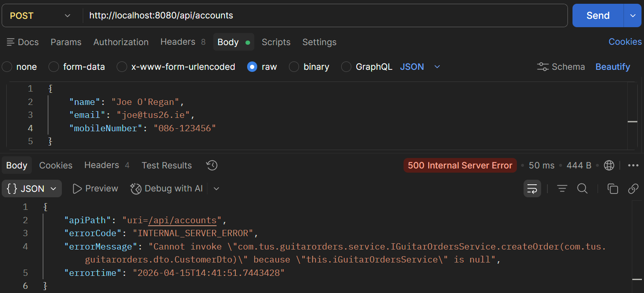Switch to the Authorization tab
The width and height of the screenshot is (644, 293).
[x=121, y=42]
